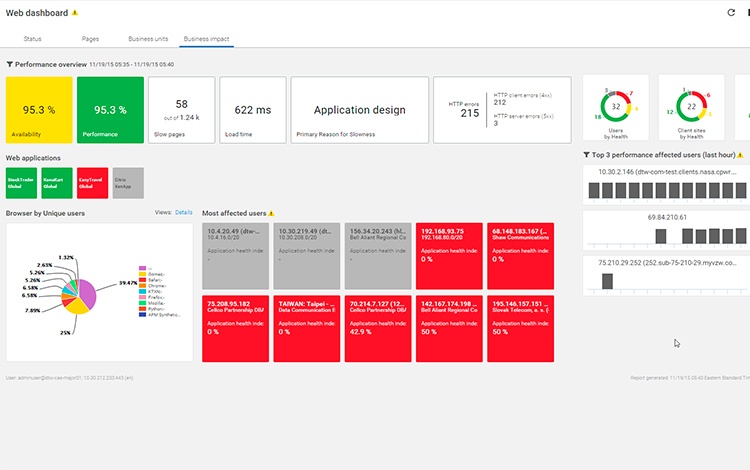Click the 75.210.29.252 user bar chart
The image size is (750, 470).
coord(667,275)
